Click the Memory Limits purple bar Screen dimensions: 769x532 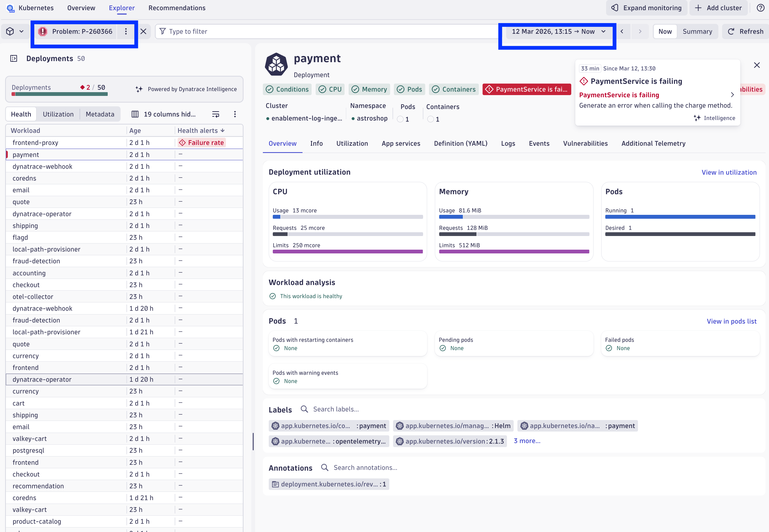point(514,252)
